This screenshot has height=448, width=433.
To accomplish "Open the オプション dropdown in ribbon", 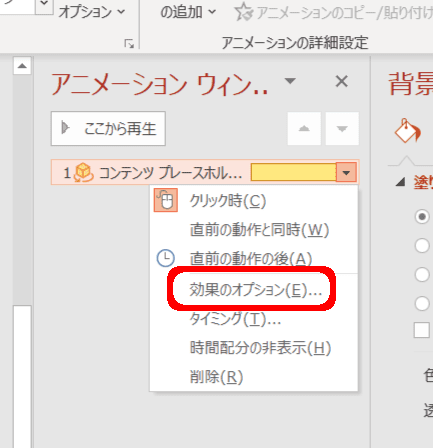I will (x=92, y=12).
